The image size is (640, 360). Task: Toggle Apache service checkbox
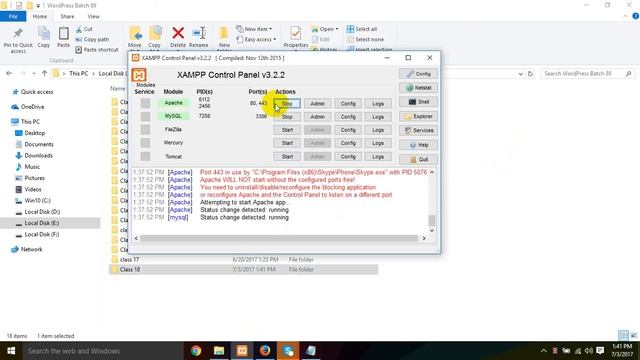click(145, 103)
